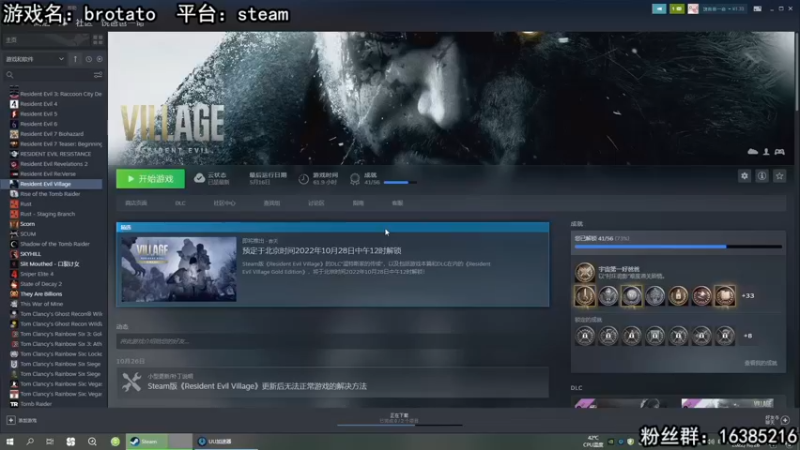Select Rise of the Tomb Raider entry
Screen dimensions: 800x450
tap(50, 194)
